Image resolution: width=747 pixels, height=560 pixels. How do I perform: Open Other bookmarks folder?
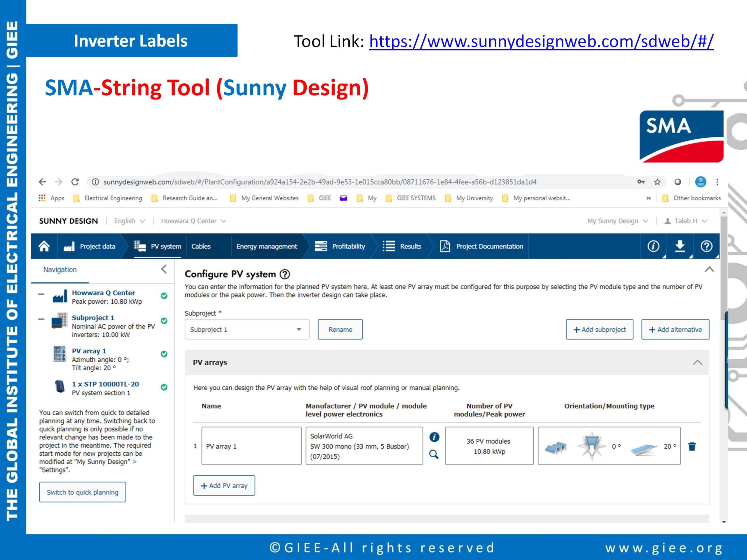coord(691,198)
